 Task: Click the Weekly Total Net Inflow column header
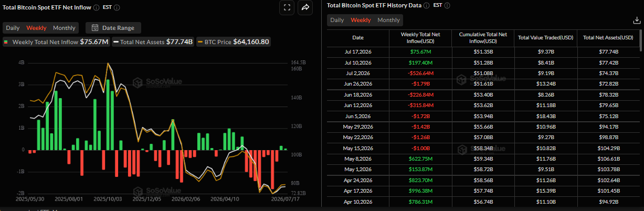click(x=420, y=38)
